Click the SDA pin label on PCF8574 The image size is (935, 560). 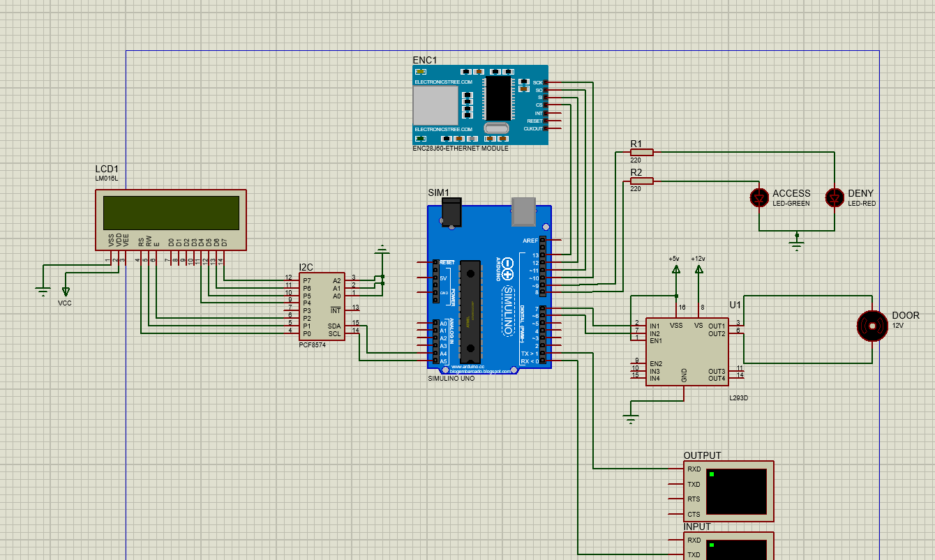(x=334, y=326)
